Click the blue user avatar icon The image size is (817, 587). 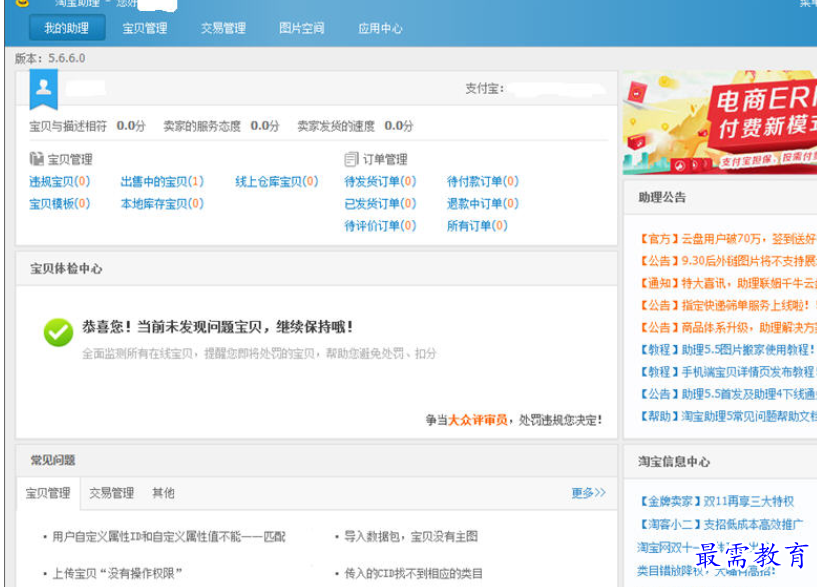44,89
